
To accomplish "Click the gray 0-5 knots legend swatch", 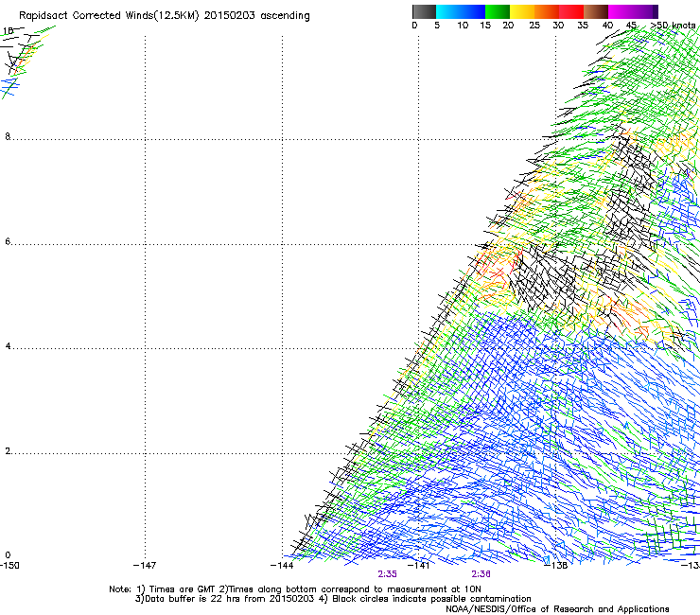I will pyautogui.click(x=424, y=11).
